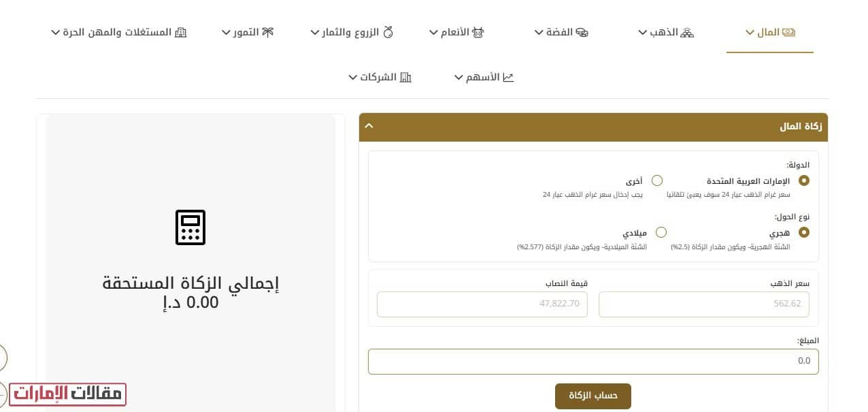This screenshot has width=868, height=412.
Task: Collapse the زكاة المال panel
Action: coord(369,126)
